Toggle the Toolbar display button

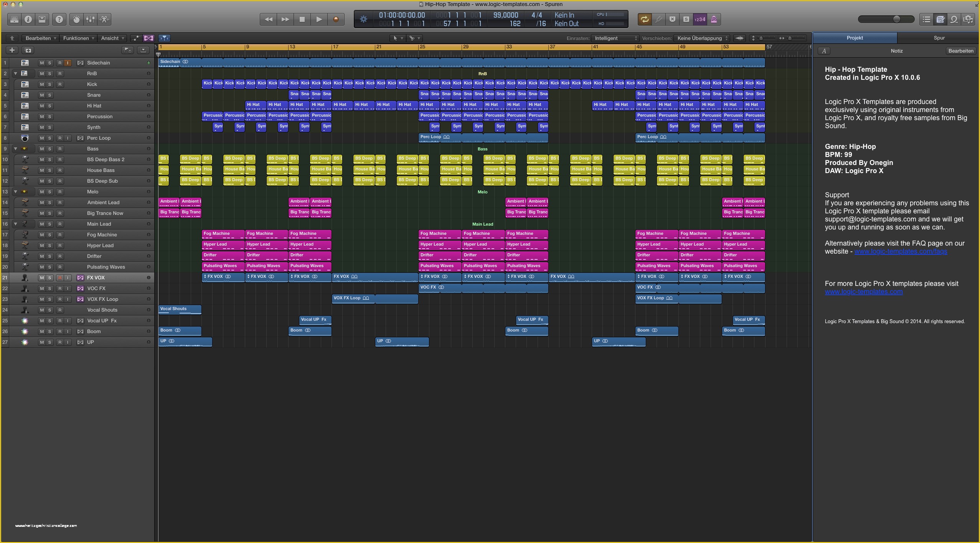(42, 19)
